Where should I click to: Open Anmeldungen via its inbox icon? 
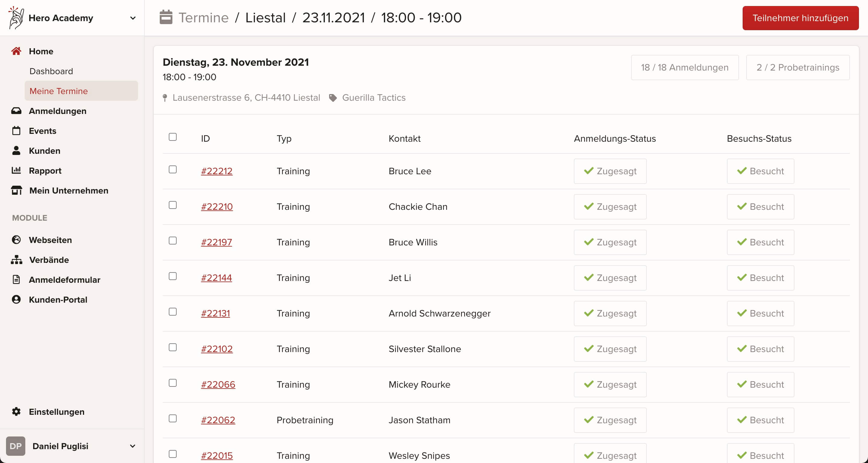click(16, 111)
